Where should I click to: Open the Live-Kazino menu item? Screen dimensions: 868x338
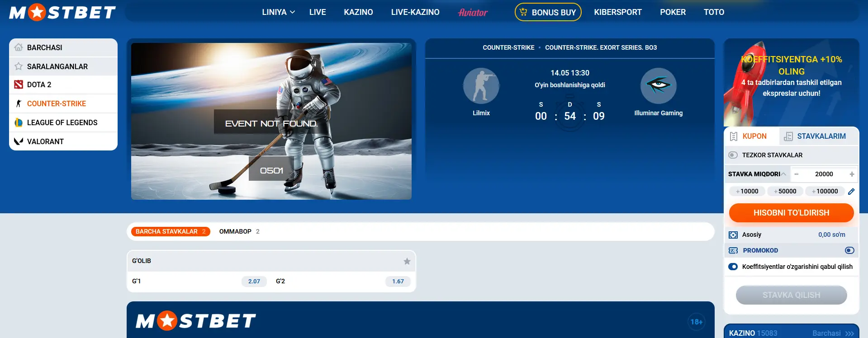(x=415, y=12)
